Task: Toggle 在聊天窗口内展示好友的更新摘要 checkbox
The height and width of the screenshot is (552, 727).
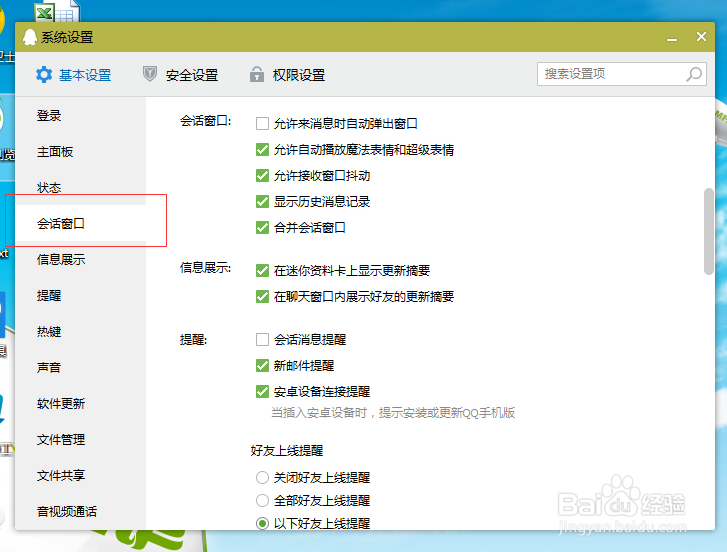Action: (x=262, y=296)
